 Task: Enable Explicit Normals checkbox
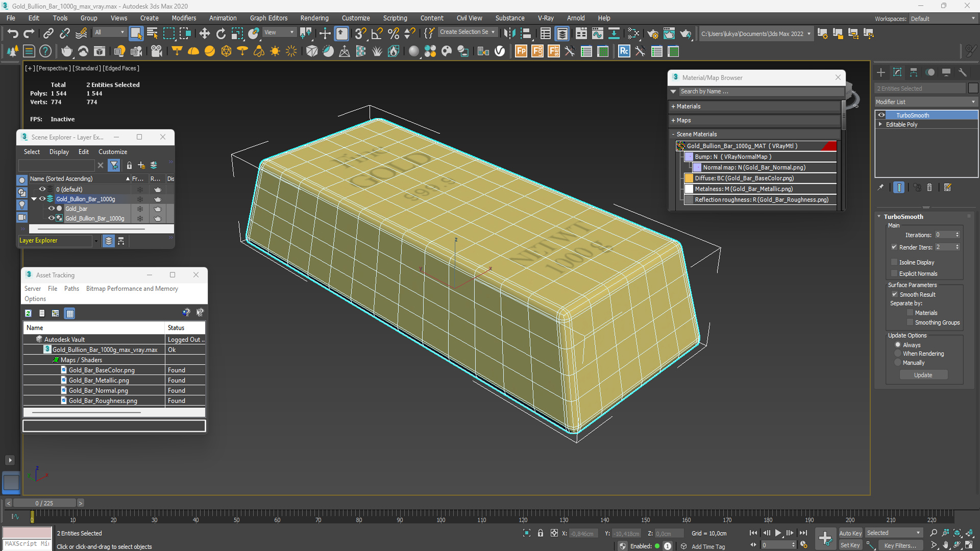pos(894,273)
